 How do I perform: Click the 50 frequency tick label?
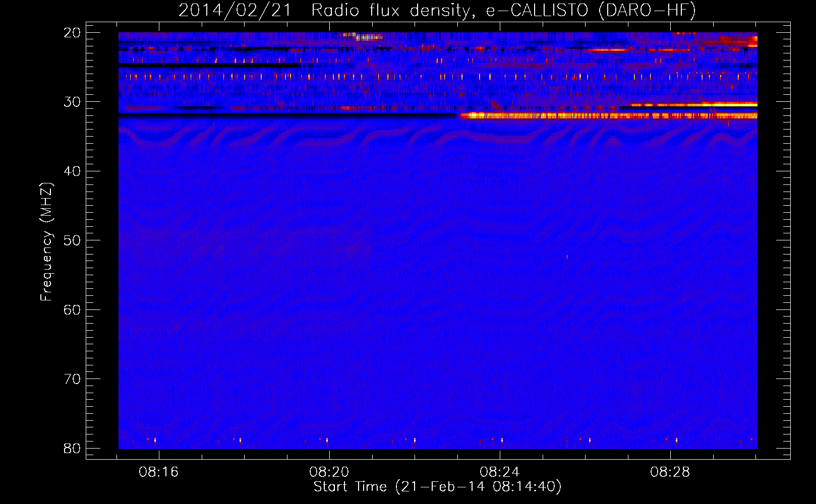pos(72,240)
